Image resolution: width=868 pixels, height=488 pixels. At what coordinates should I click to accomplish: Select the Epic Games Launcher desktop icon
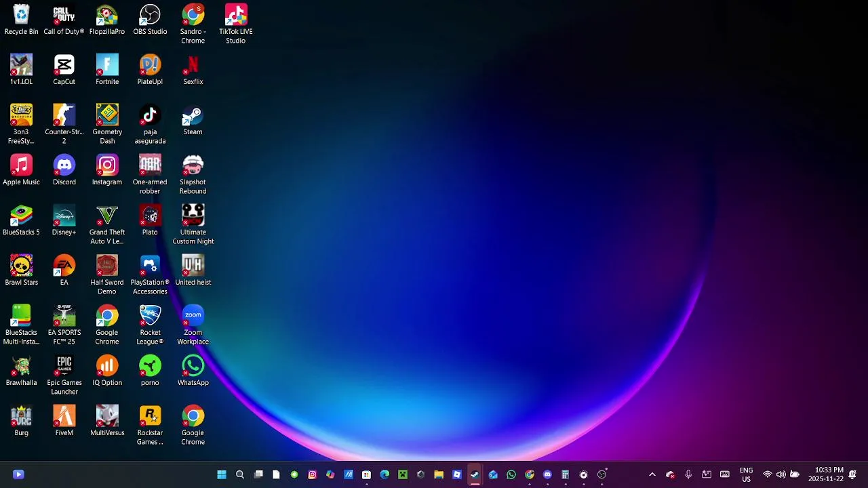[64, 375]
